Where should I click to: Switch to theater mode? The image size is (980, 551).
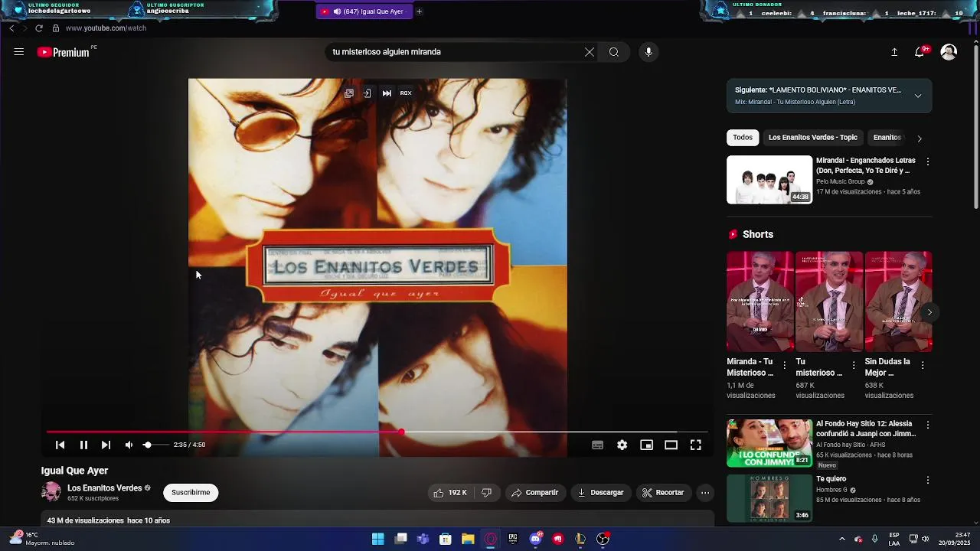point(671,445)
